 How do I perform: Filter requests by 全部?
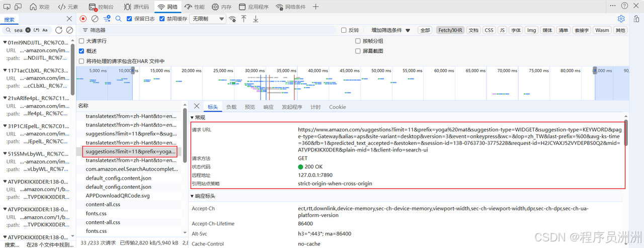pos(425,30)
